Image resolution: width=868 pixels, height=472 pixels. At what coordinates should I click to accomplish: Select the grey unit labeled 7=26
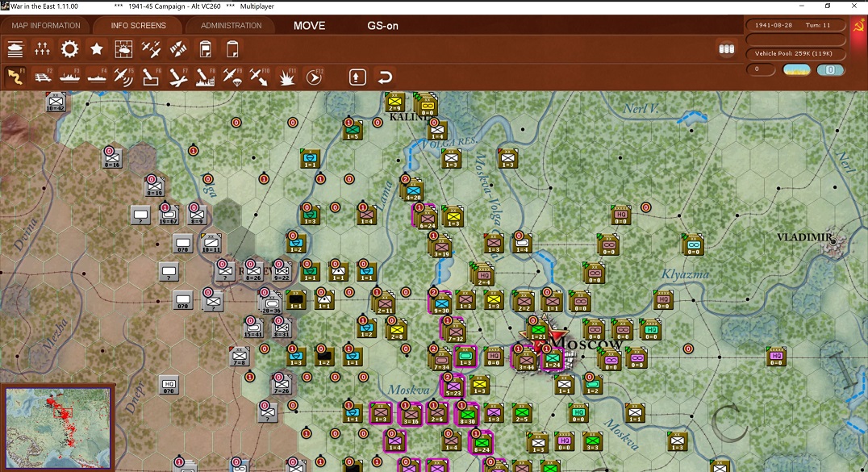pyautogui.click(x=282, y=385)
